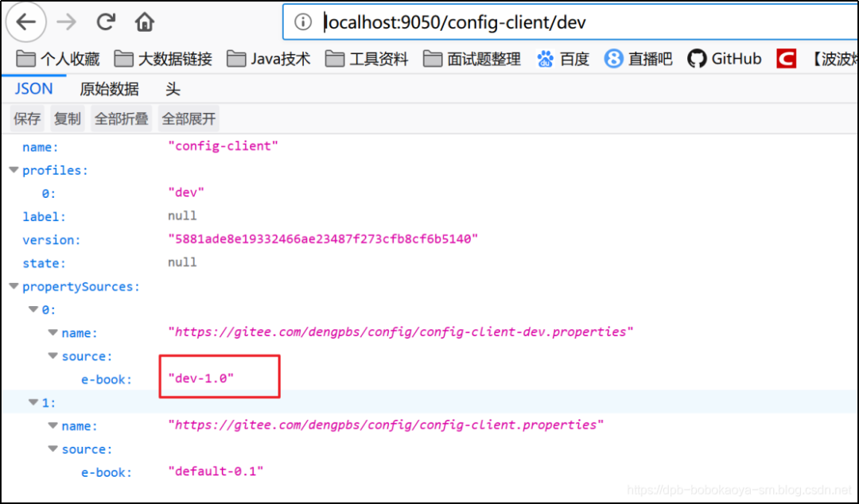Open the Java技术 bookmark folder
Viewport: 859px width, 504px height.
(x=269, y=59)
